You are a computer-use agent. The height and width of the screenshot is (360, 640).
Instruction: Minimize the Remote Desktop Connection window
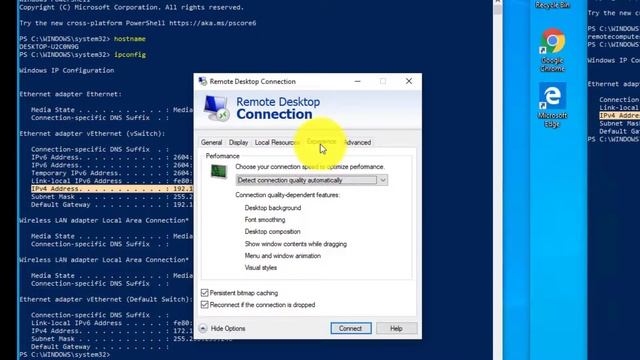[x=358, y=81]
